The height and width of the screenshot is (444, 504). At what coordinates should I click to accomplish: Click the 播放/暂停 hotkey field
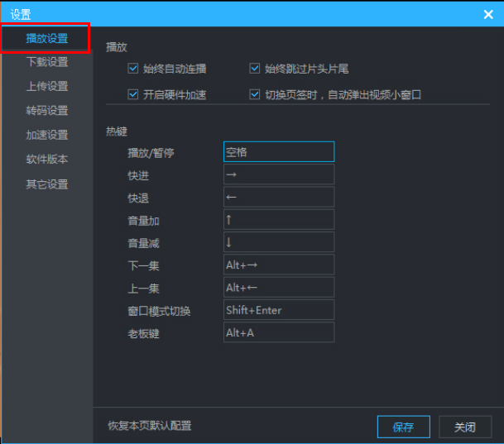279,152
